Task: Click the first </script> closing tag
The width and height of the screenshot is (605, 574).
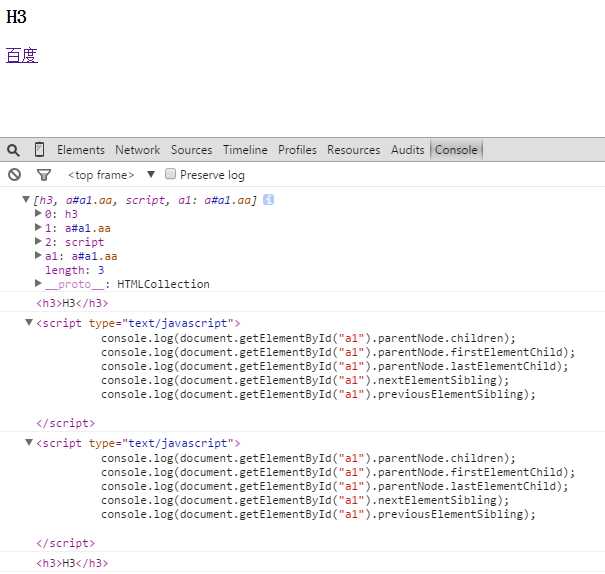Action: [x=66, y=423]
